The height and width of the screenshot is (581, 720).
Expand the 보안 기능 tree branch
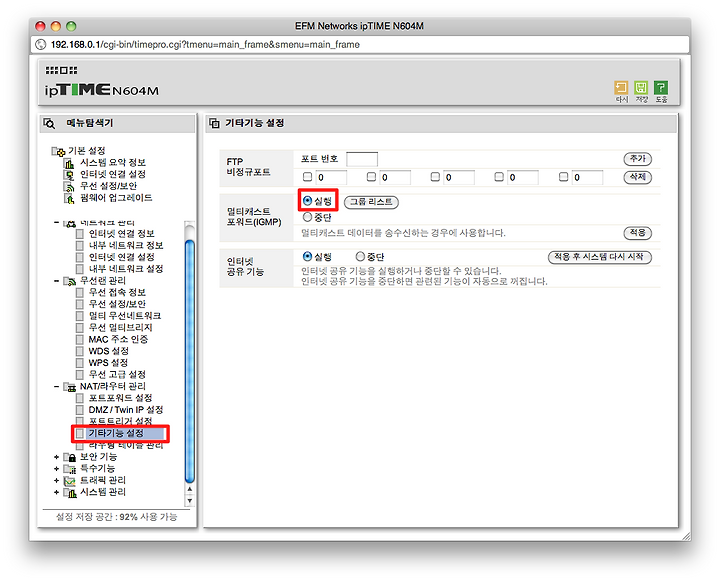[56, 457]
